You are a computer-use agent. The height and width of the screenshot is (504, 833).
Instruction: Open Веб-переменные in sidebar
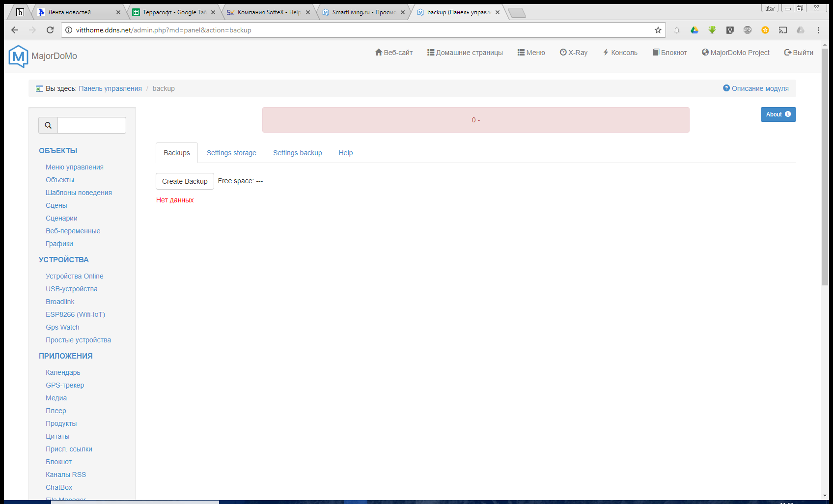[73, 231]
